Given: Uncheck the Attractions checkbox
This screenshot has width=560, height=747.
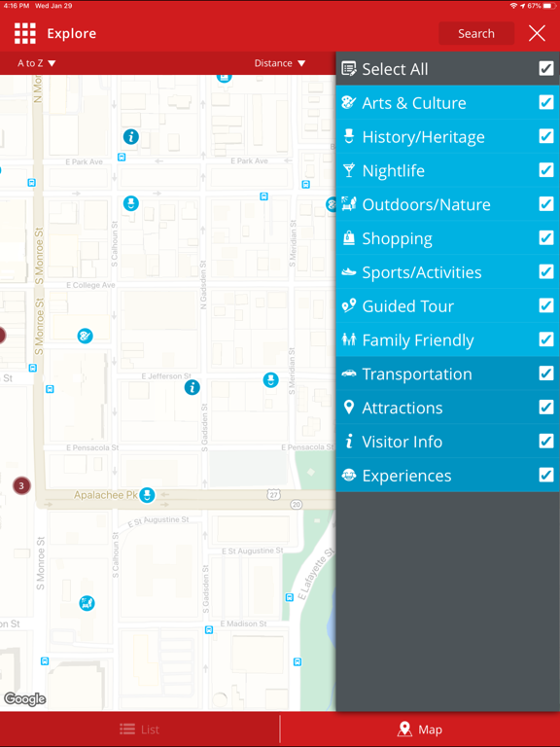Looking at the screenshot, I should pyautogui.click(x=546, y=408).
